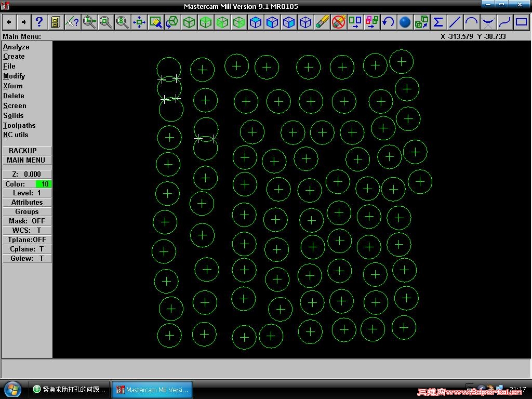Switch to the Chinese-titled taskbar window
Image resolution: width=532 pixels, height=399 pixels.
tap(69, 390)
